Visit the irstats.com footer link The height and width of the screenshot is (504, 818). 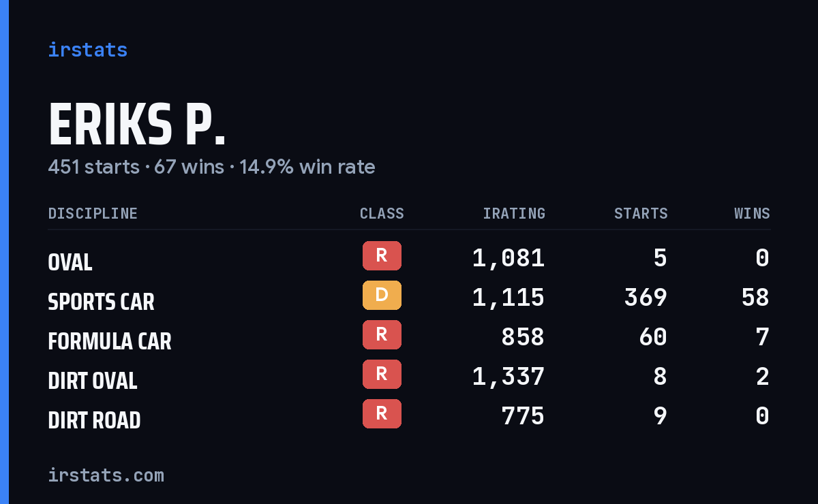[106, 475]
